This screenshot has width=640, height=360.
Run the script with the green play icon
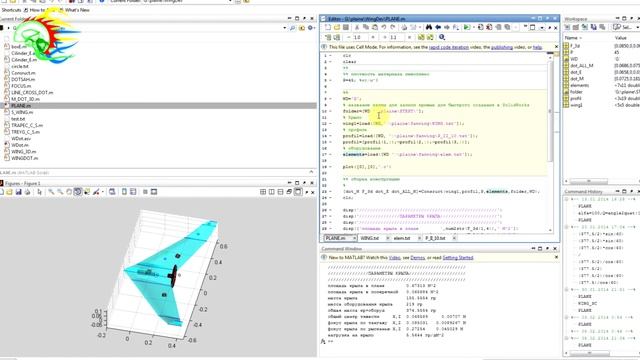(x=466, y=27)
